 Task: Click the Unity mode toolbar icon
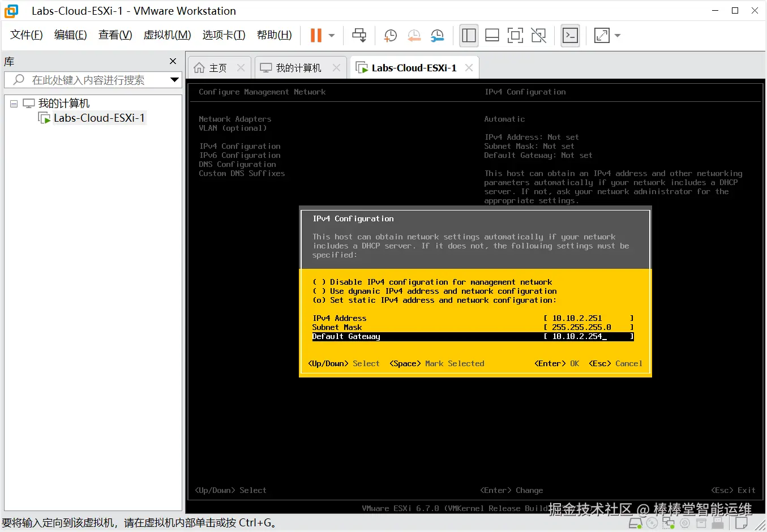point(538,35)
